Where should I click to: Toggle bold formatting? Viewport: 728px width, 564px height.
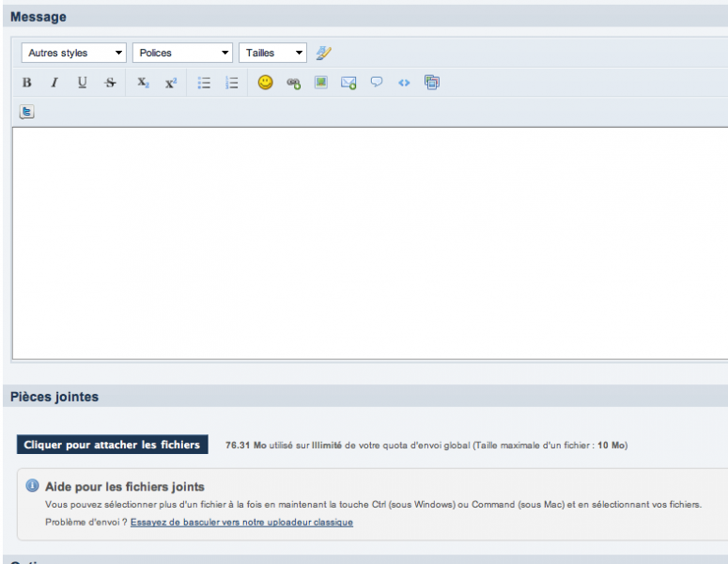point(27,83)
